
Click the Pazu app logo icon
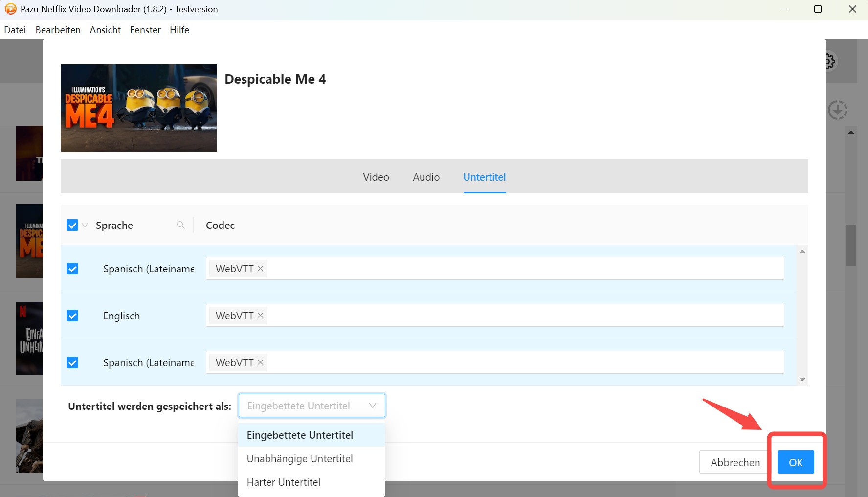(x=10, y=9)
